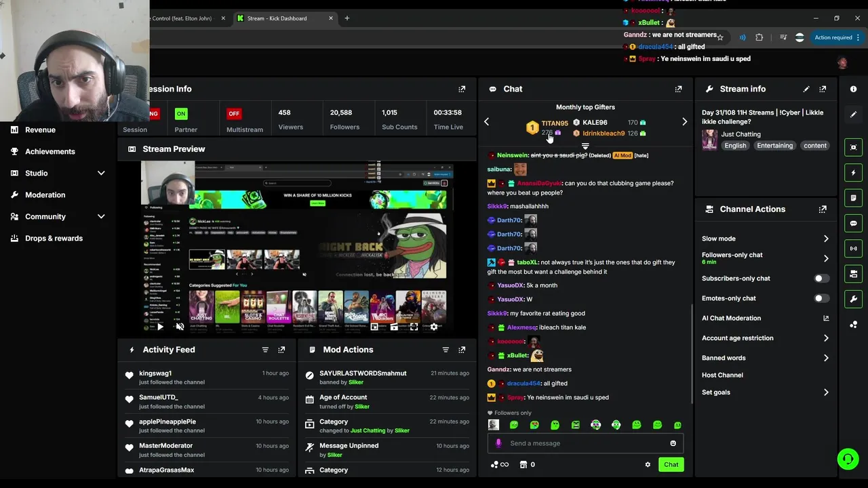The image size is (868, 488).
Task: Click the Send a message input
Action: point(585,443)
